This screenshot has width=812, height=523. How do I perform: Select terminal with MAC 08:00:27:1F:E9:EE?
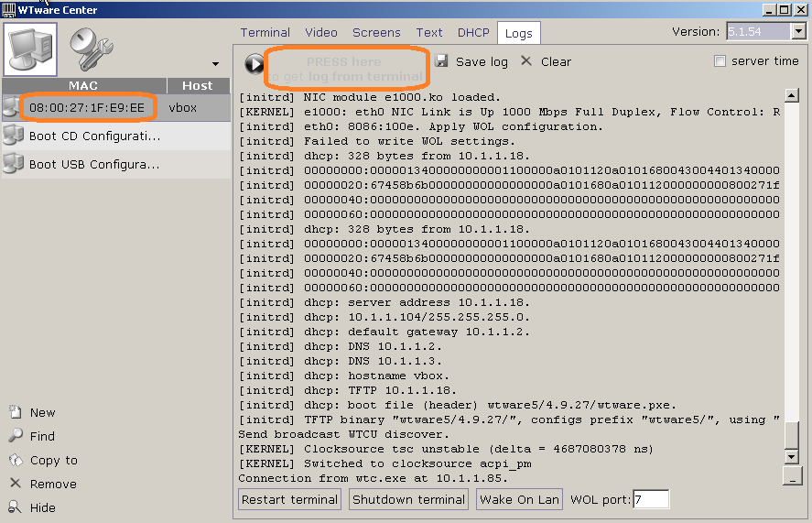pyautogui.click(x=87, y=108)
